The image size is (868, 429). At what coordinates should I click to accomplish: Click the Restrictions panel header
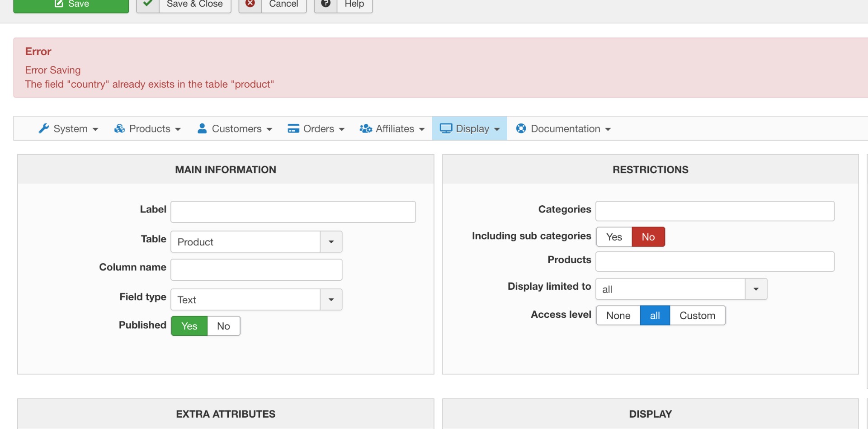click(651, 170)
